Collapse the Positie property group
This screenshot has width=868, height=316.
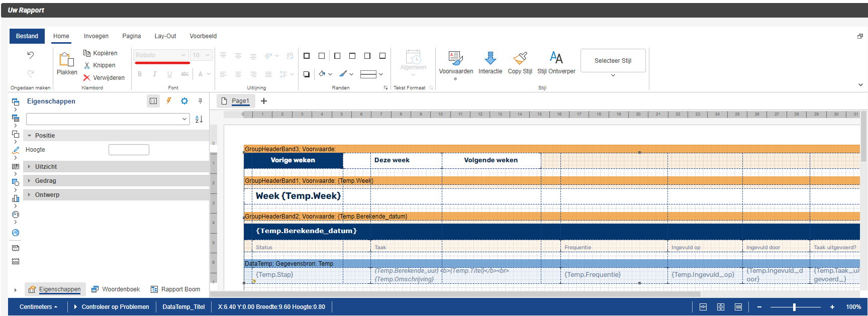pos(30,136)
